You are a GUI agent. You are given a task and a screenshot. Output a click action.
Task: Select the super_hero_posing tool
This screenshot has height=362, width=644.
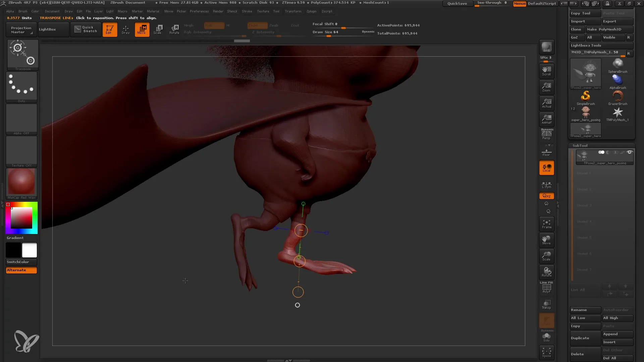coord(585,114)
